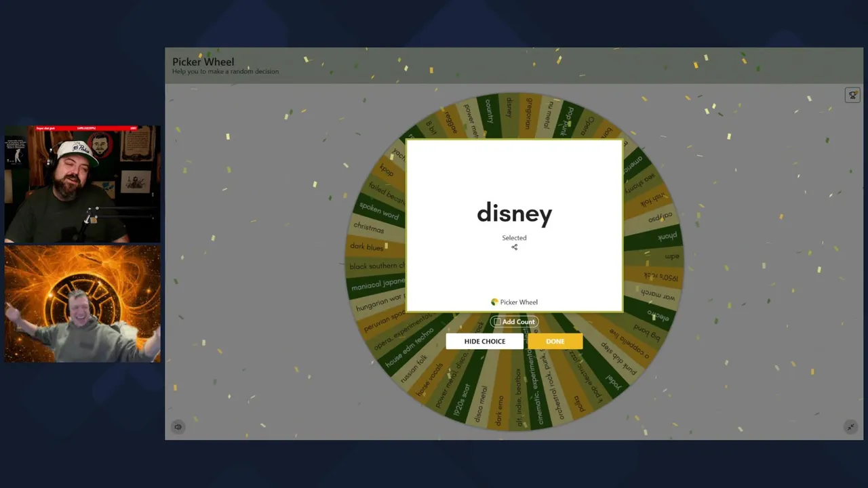Image resolution: width=868 pixels, height=488 pixels.
Task: Click the Picker Wheel page title
Action: [x=203, y=62]
